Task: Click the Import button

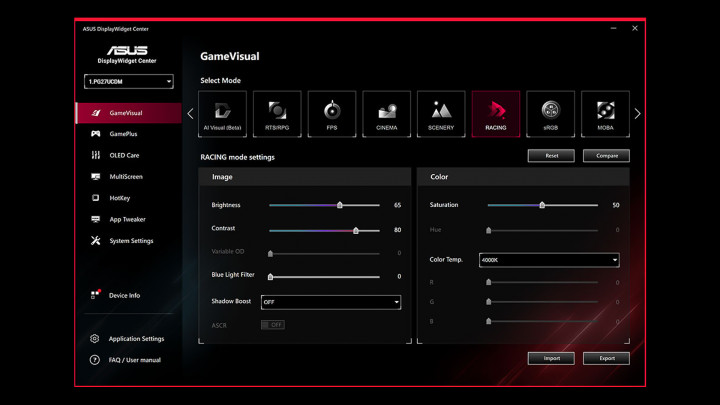Action: click(551, 358)
